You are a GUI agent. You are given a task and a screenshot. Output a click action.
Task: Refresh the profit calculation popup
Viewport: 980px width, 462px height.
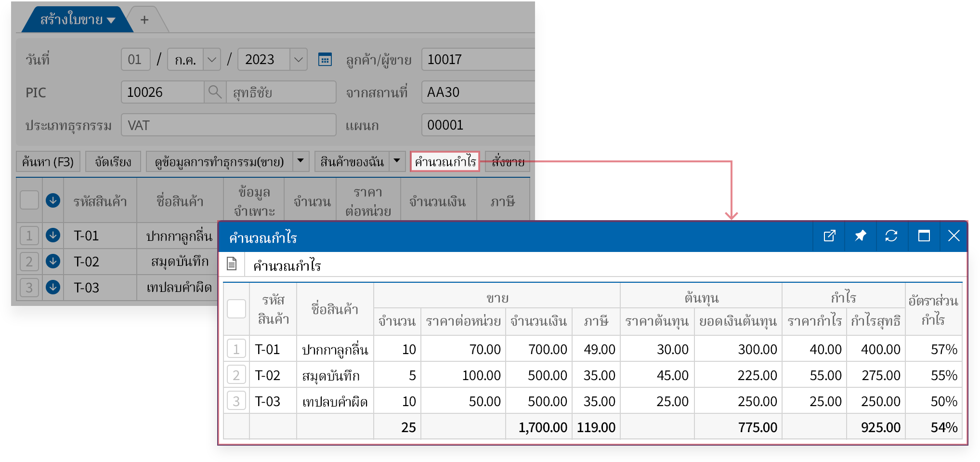click(x=891, y=236)
